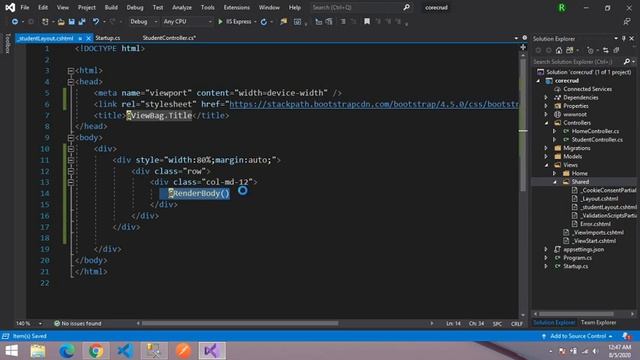Screen dimensions: 640x360
Task: Open StudentController.cs in Solution Explorer
Action: 597,140
